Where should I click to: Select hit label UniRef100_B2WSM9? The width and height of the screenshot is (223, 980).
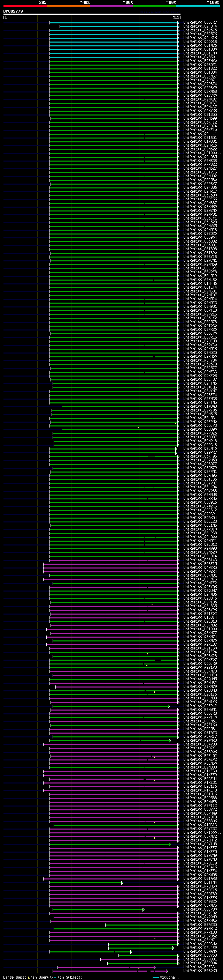tap(200, 856)
